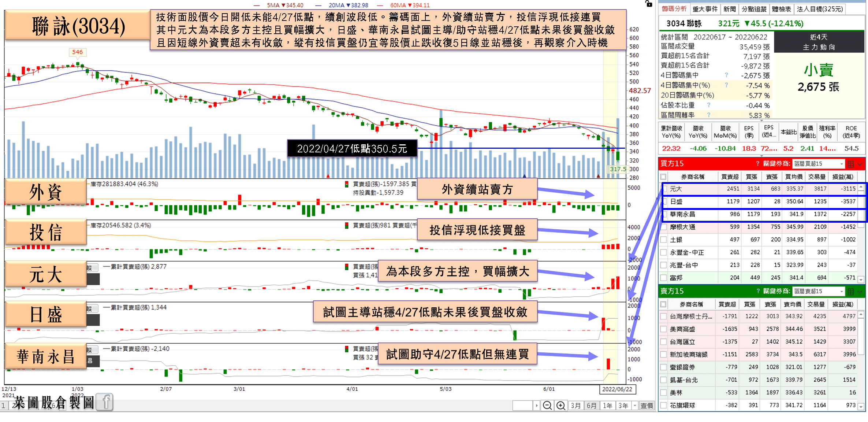Click 投信 panel red-green legend marker
Screen dimensions: 868x422
pos(346,225)
